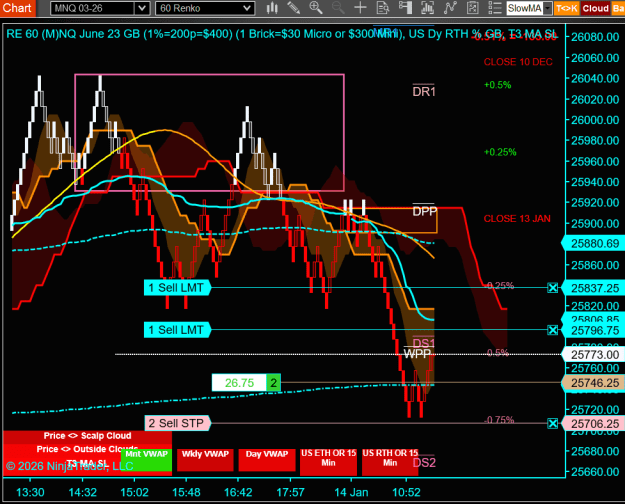Click the 25746.25 entry price marker
This screenshot has width=625, height=504.
[x=593, y=383]
